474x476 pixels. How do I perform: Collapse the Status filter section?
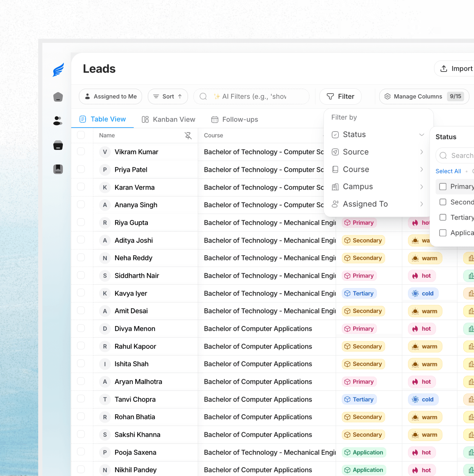coord(421,135)
